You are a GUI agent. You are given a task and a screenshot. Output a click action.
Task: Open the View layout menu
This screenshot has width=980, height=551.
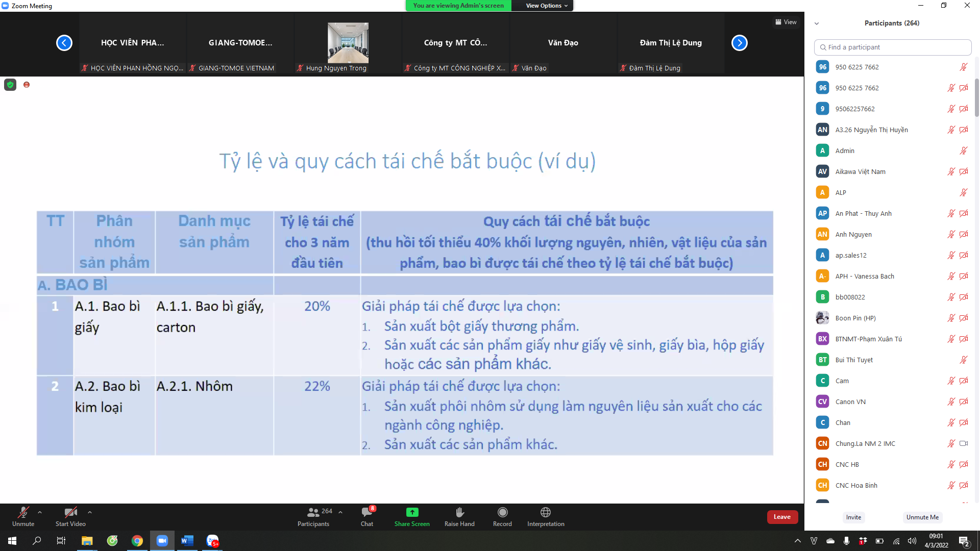[x=786, y=22]
